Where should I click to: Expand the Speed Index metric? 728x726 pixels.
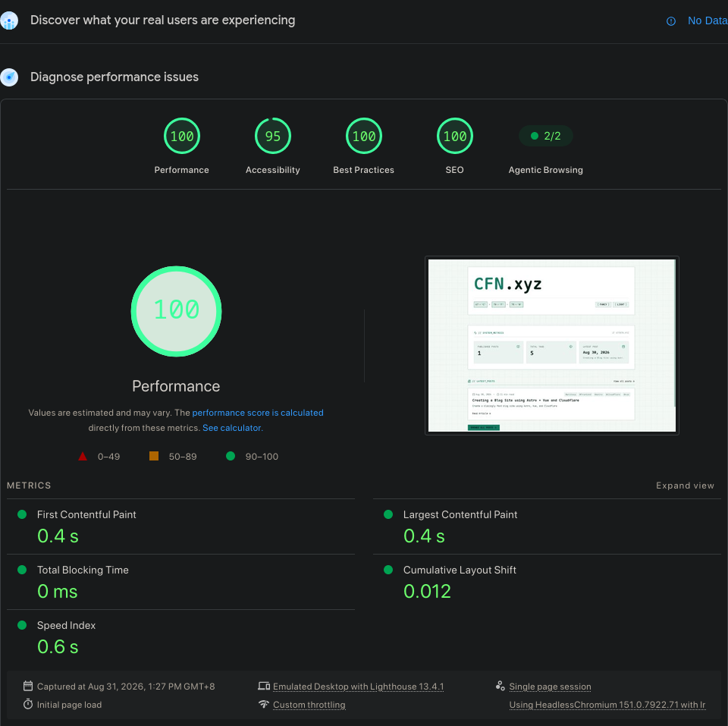pyautogui.click(x=180, y=637)
